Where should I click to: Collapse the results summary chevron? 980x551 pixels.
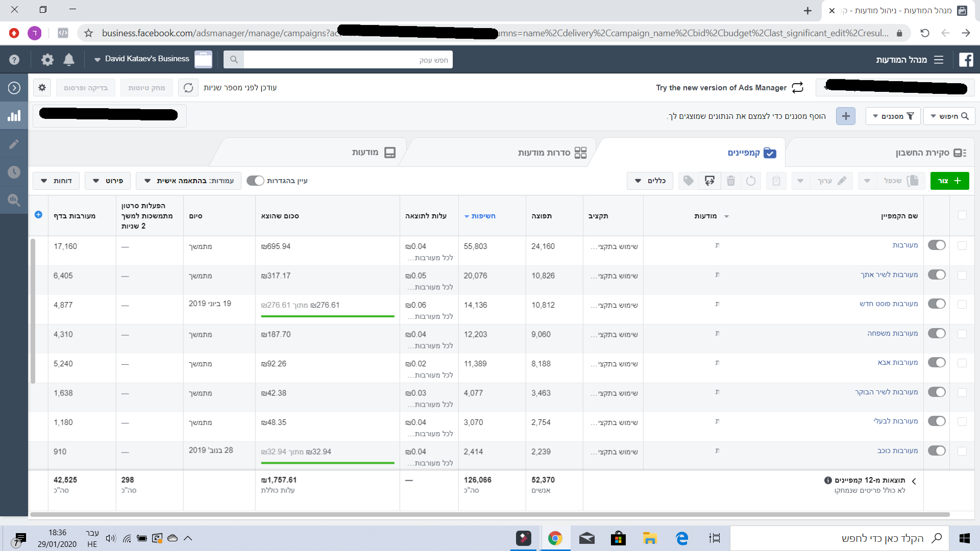pos(914,481)
